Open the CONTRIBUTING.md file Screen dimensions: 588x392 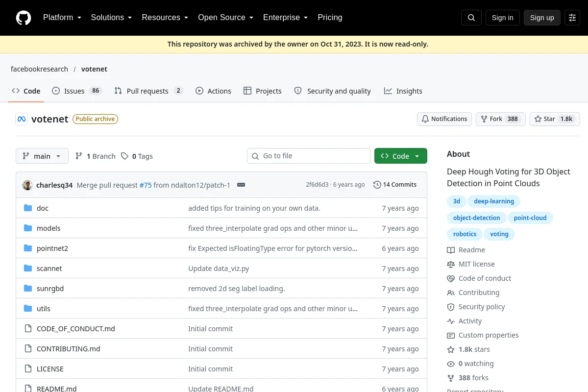69,349
